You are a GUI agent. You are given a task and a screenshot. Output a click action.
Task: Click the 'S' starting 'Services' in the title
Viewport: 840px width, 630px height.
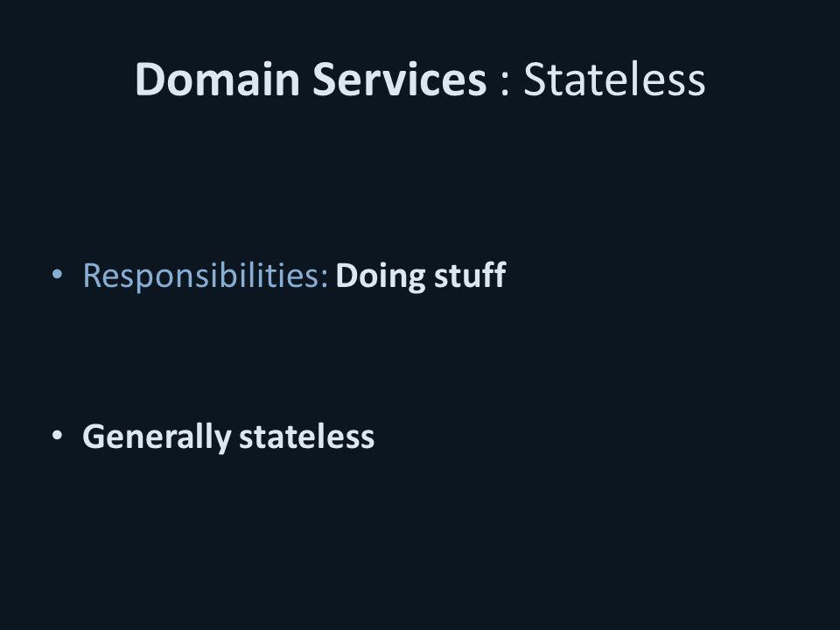(324, 80)
